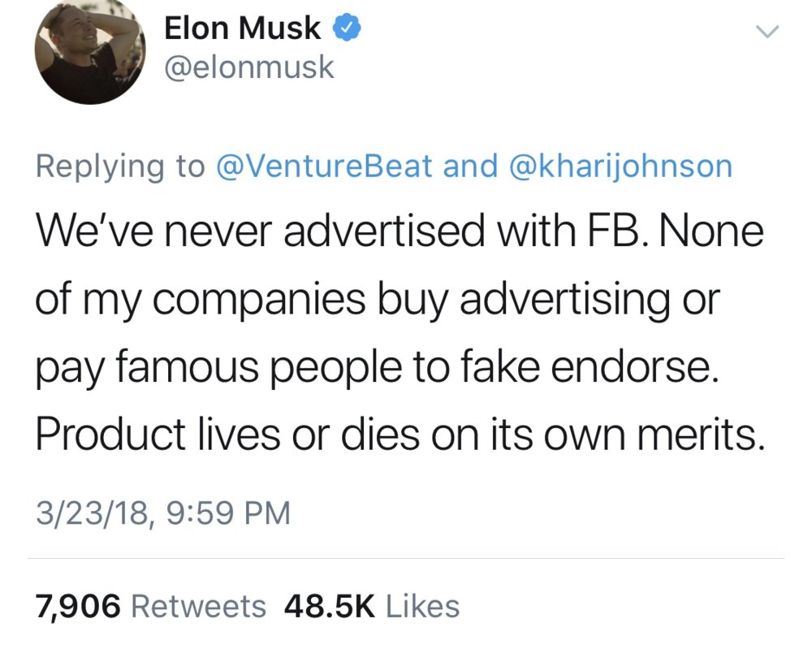
Task: Click "Product lives or dies on its own merits."
Action: tap(400, 437)
